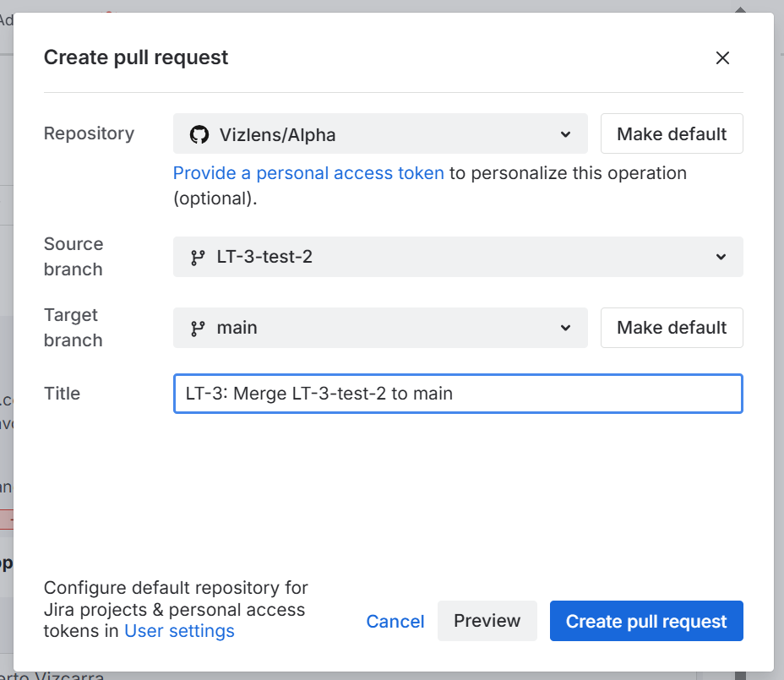Image resolution: width=784 pixels, height=680 pixels.
Task: Click the Repository field label
Action: 89,133
